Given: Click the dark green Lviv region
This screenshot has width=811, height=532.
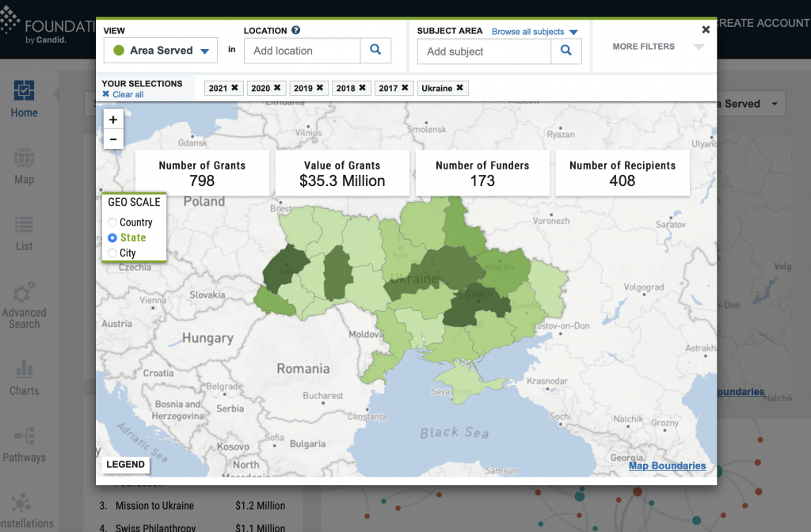Looking at the screenshot, I should coord(284,268).
